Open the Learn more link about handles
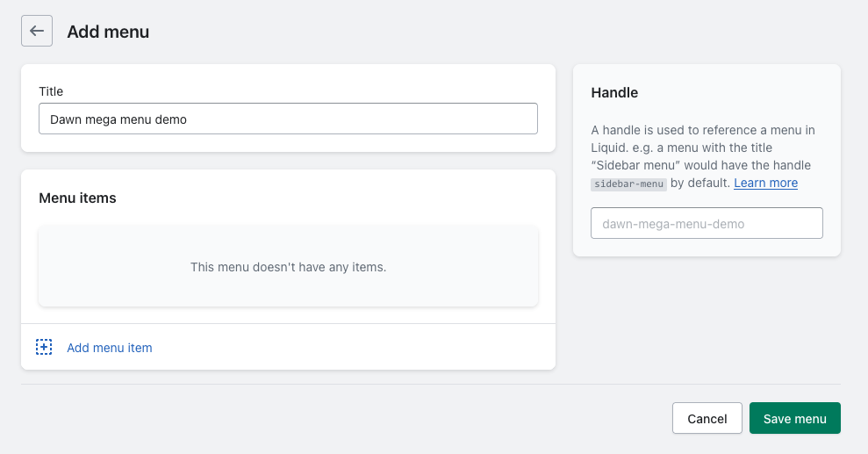Screen dimensions: 868x454 765,183
